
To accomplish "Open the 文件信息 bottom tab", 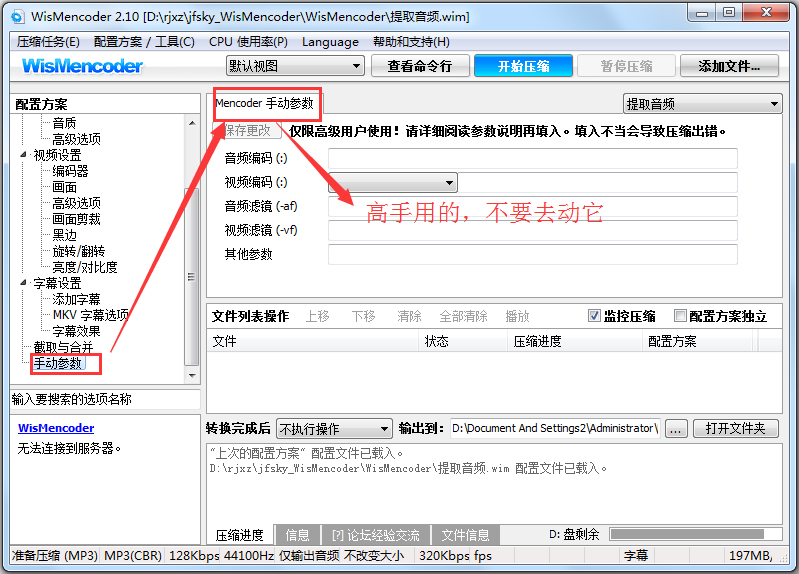I will point(465,535).
